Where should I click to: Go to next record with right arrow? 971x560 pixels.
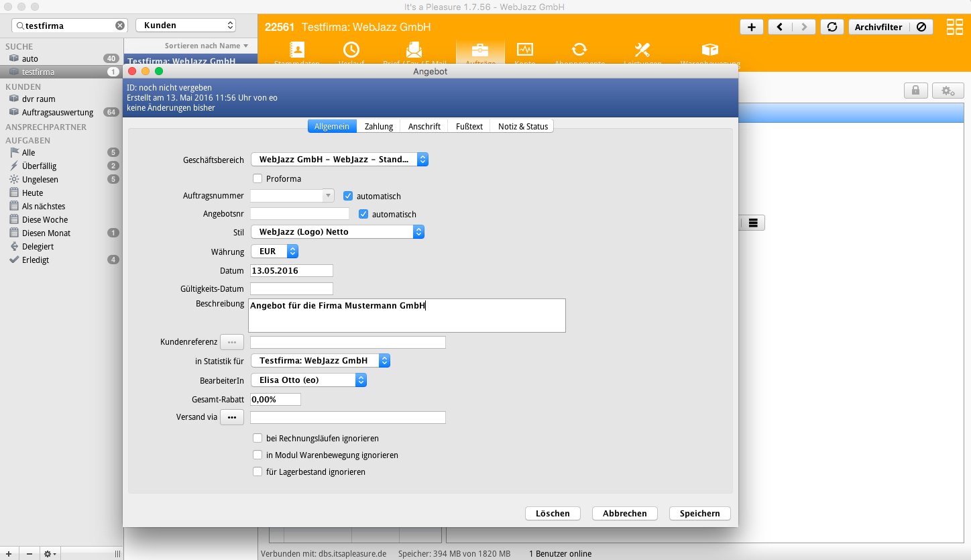coord(803,27)
